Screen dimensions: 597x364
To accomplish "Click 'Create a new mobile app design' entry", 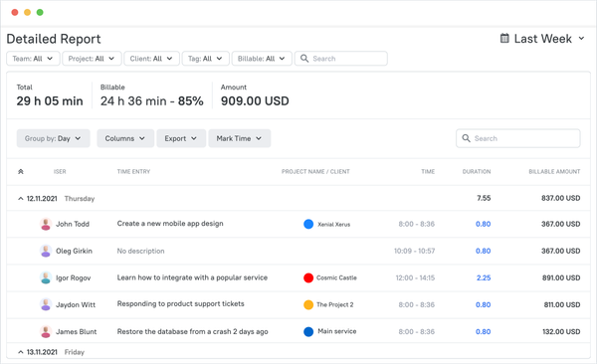I will click(170, 224).
